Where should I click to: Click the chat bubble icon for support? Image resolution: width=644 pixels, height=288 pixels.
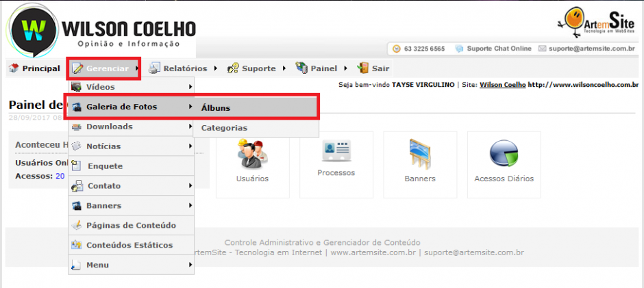(x=459, y=49)
